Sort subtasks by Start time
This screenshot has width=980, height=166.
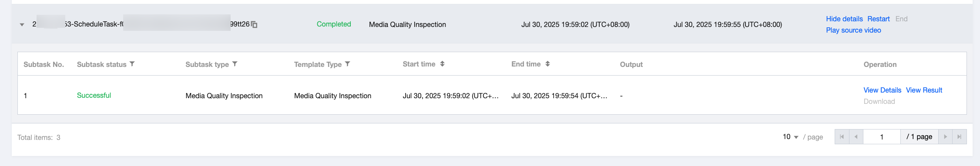coord(442,64)
